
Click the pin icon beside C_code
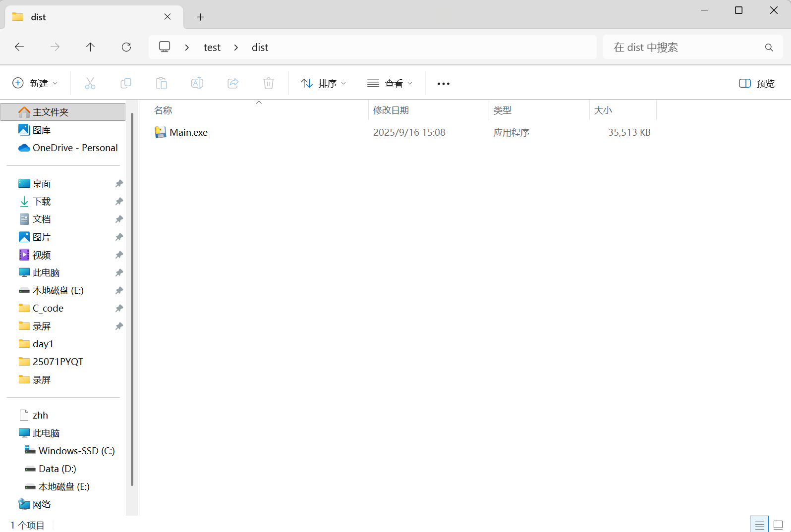[119, 309]
